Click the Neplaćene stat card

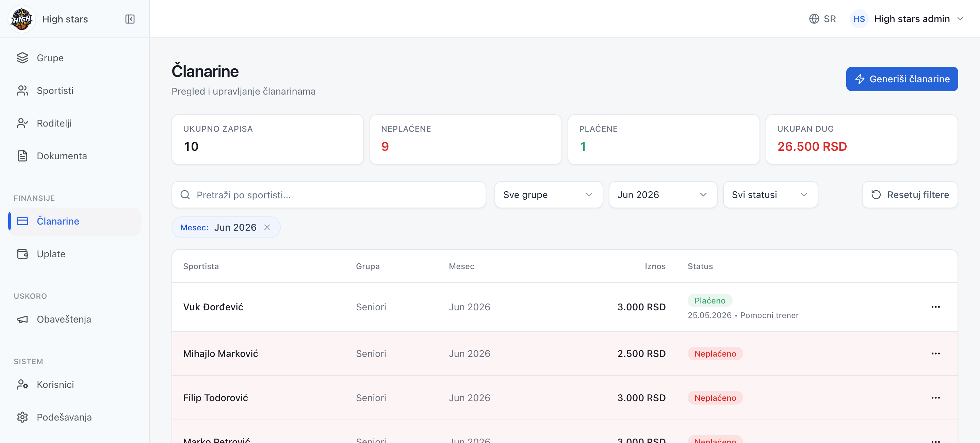coord(465,140)
